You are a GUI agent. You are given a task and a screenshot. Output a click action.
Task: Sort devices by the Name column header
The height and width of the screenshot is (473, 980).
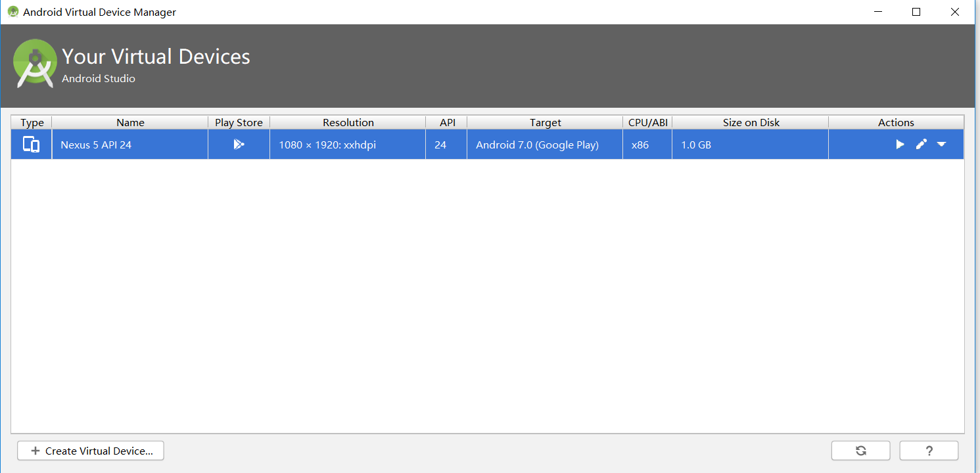130,122
